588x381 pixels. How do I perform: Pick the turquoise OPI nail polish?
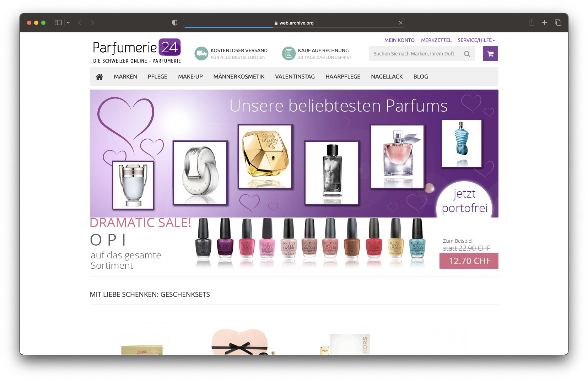pyautogui.click(x=417, y=238)
